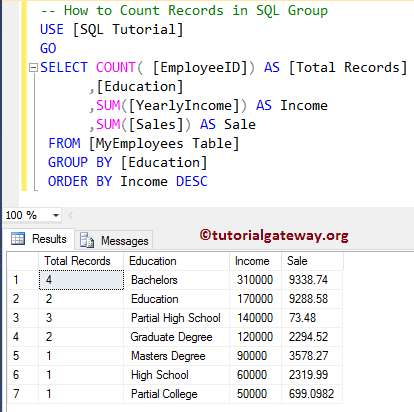The height and width of the screenshot is (412, 414).
Task: Click the Bachelors education cell
Action: click(x=177, y=280)
